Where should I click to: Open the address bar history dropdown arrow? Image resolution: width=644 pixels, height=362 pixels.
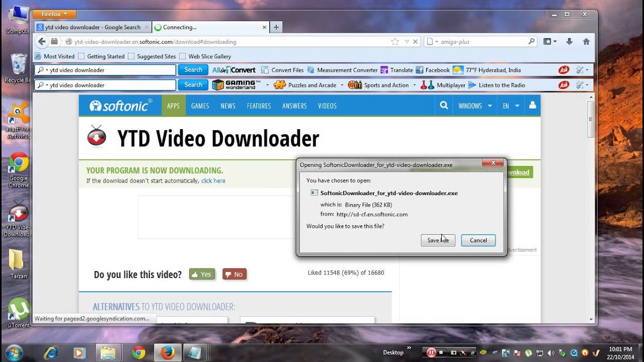tap(407, 42)
